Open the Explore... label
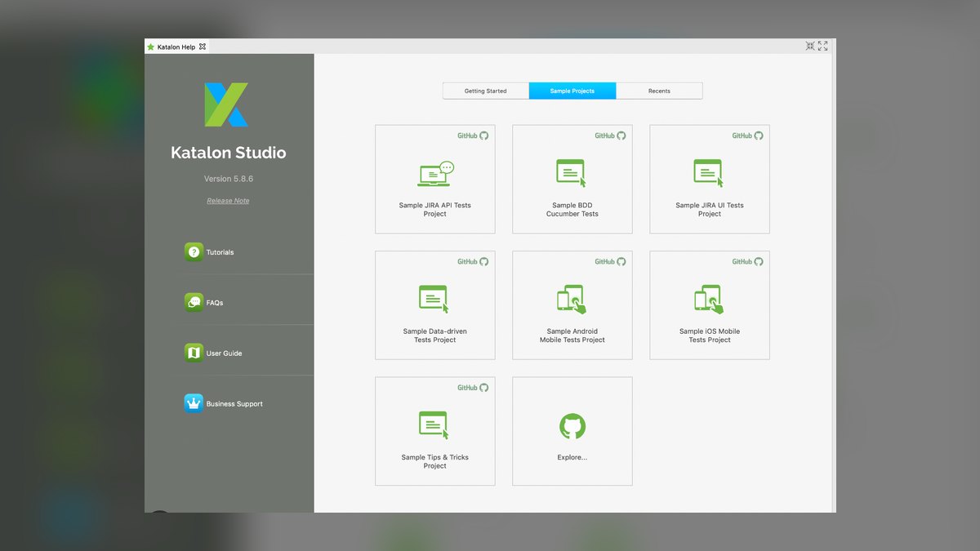Image resolution: width=980 pixels, height=551 pixels. (572, 457)
